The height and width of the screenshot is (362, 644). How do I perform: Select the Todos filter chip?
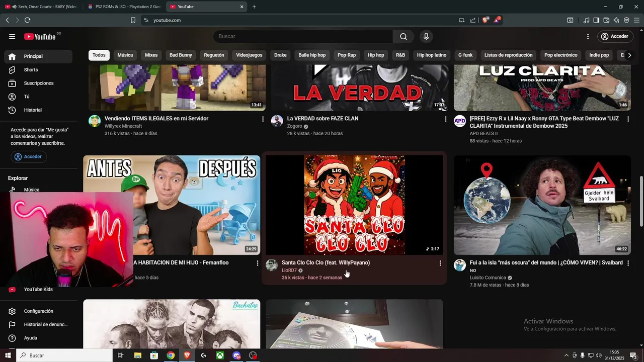[99, 55]
